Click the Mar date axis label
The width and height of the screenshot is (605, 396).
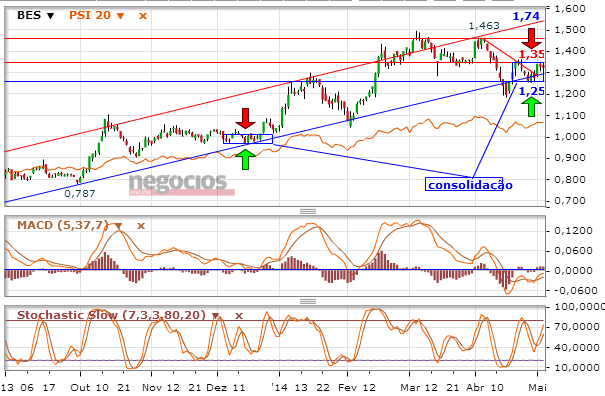[410, 388]
